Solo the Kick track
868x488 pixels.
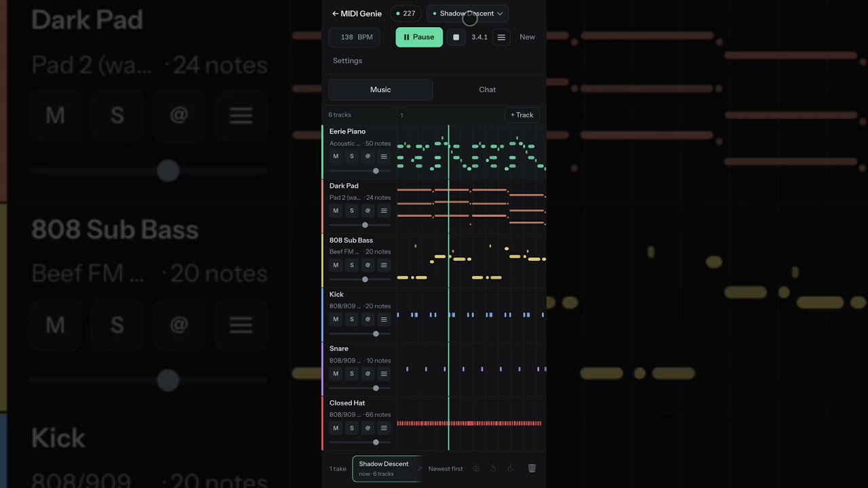(x=351, y=319)
